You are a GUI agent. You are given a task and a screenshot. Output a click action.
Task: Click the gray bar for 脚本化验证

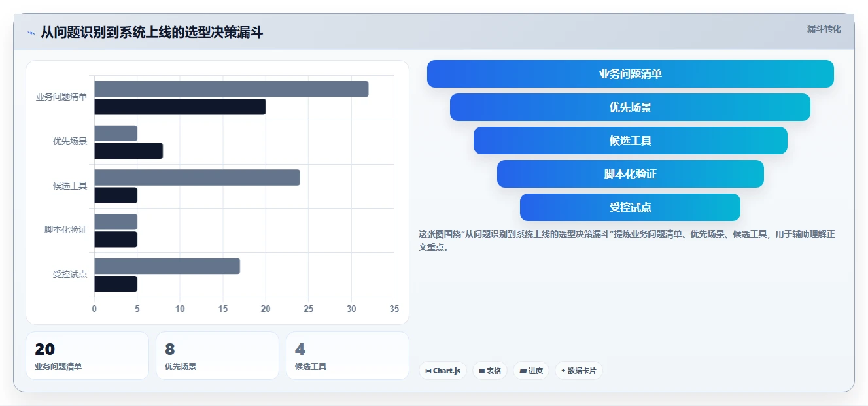[x=116, y=222]
